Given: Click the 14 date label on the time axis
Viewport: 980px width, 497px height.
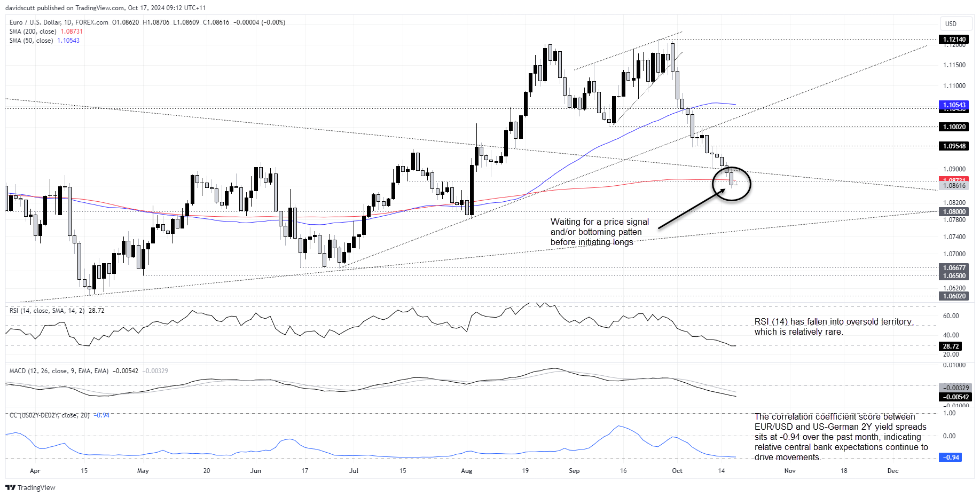Looking at the screenshot, I should pos(722,471).
